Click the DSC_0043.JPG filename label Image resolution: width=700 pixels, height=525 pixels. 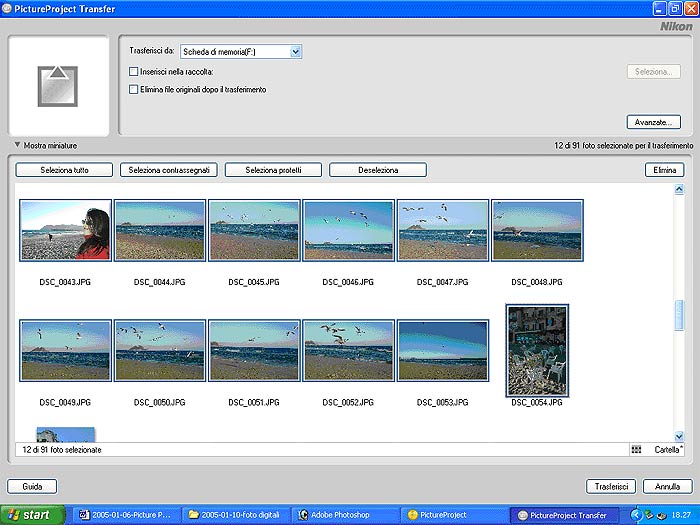65,282
